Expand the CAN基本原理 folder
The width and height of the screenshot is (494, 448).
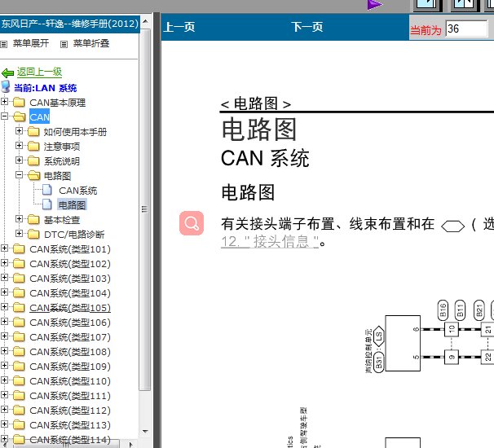[x=4, y=101]
